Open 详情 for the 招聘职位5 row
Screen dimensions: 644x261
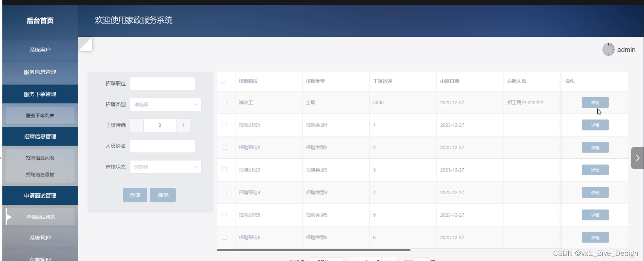[x=595, y=215]
